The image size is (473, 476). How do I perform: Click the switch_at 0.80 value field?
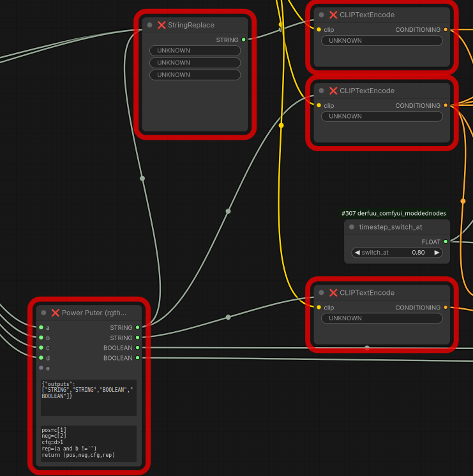click(397, 253)
